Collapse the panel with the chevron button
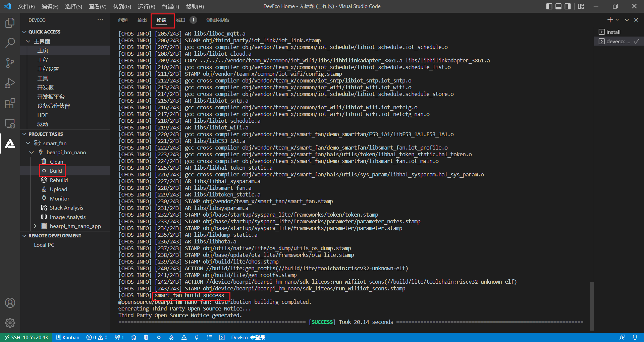 point(627,20)
